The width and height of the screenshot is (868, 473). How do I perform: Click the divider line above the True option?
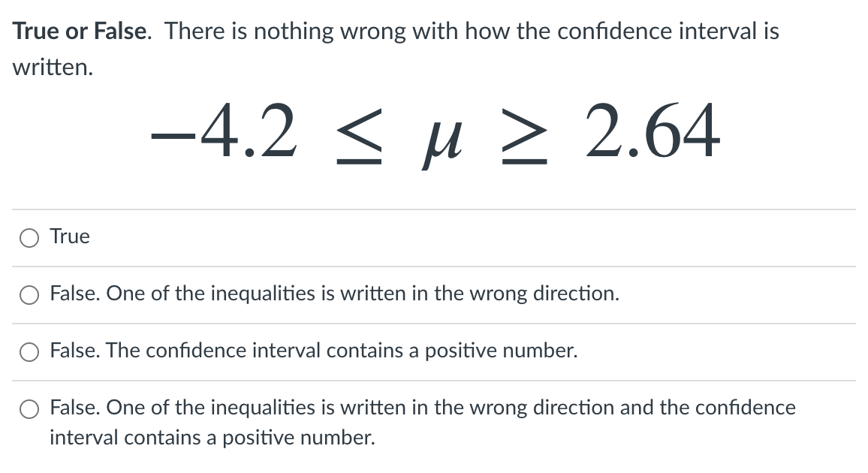(x=434, y=208)
